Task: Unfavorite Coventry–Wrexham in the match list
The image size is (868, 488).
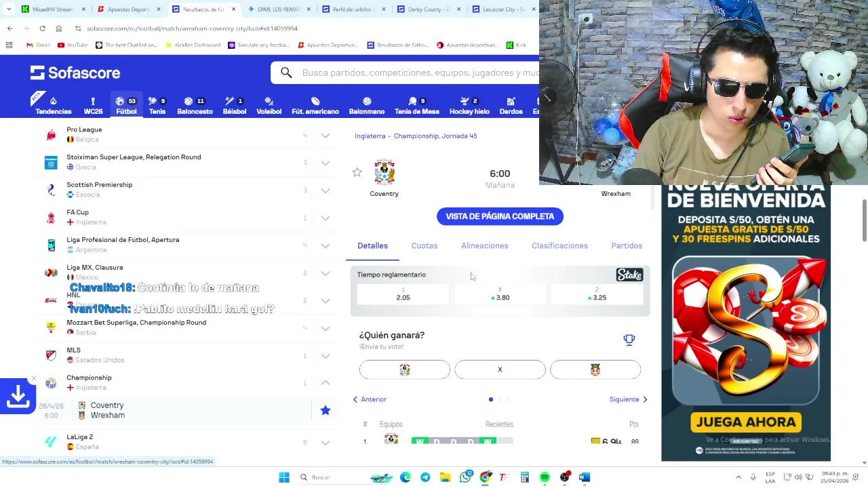Action: [x=325, y=410]
